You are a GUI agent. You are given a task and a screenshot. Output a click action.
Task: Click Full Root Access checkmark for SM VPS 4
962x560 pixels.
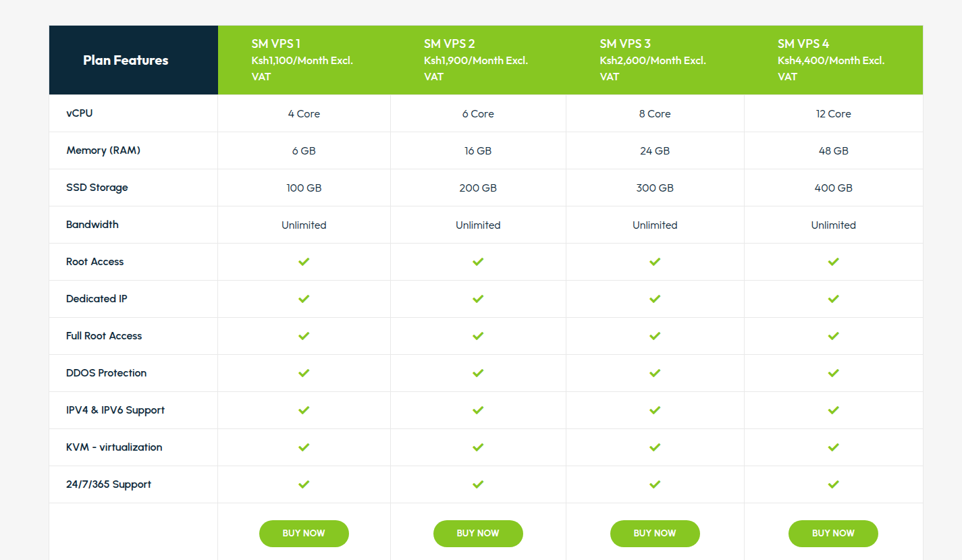click(x=834, y=336)
